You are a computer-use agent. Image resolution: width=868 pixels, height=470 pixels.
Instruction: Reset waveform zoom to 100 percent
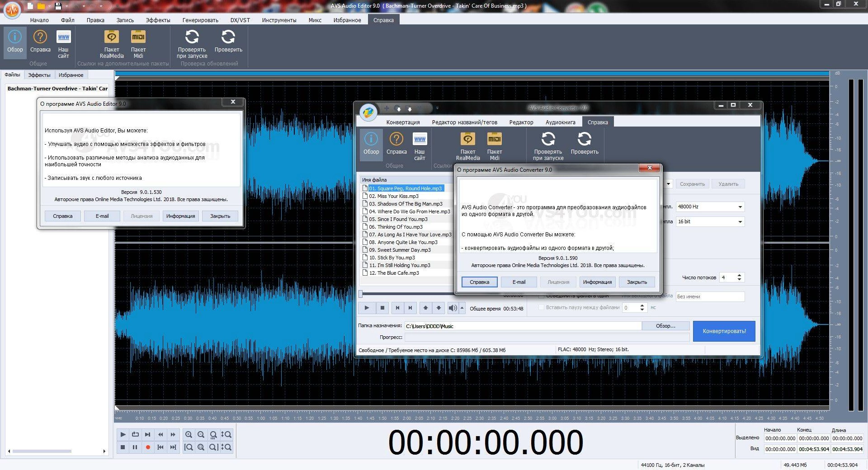[213, 434]
